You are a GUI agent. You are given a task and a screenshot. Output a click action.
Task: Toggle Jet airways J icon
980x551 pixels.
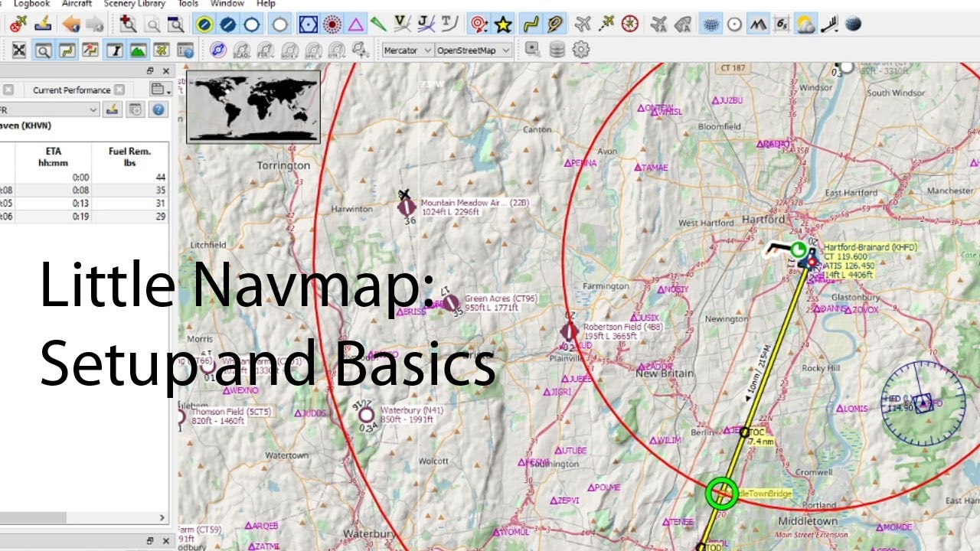[426, 24]
